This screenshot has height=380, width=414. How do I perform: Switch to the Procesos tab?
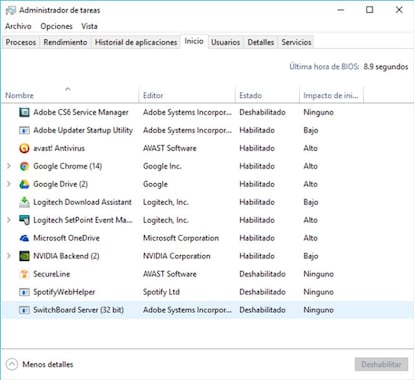point(21,42)
